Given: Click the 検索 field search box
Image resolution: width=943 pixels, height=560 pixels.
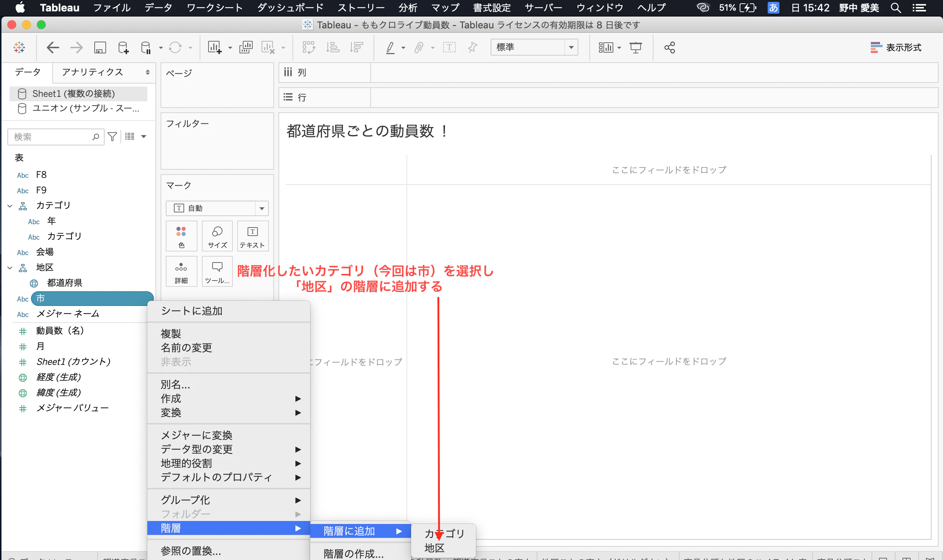Looking at the screenshot, I should point(56,137).
